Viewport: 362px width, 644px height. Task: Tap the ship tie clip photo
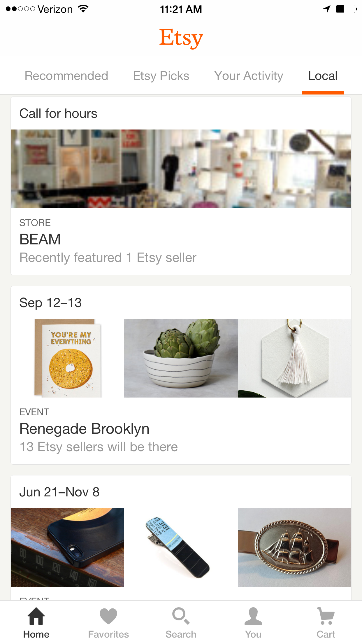294,547
